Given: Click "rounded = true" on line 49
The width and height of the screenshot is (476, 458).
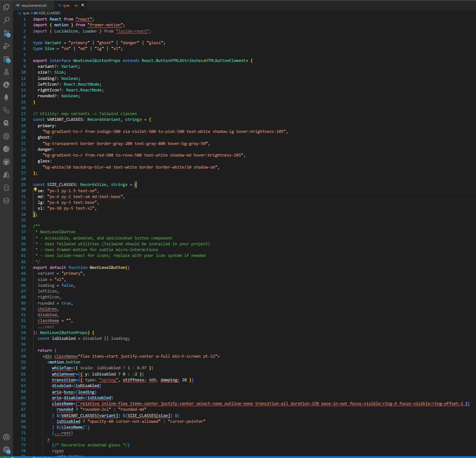Looking at the screenshot, I should tap(54, 303).
